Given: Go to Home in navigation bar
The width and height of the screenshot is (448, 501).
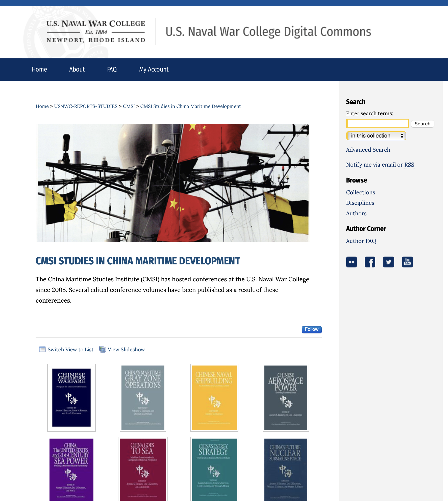Looking at the screenshot, I should point(39,70).
